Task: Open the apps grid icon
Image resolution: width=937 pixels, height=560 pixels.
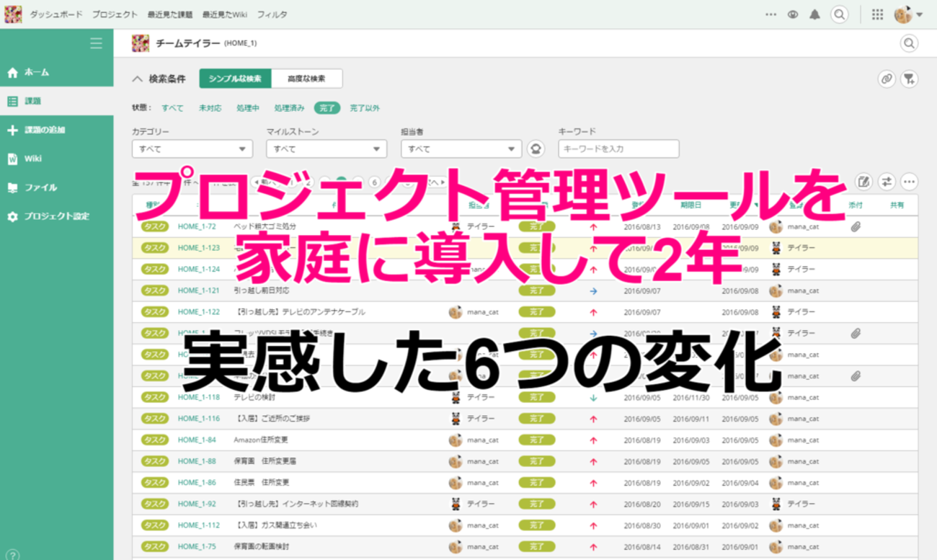Action: pyautogui.click(x=877, y=14)
